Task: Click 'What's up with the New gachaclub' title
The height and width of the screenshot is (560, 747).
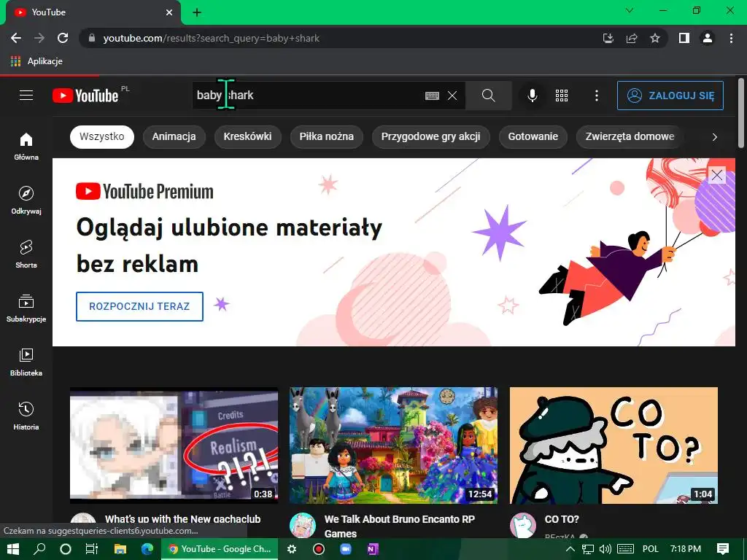Action: tap(183, 519)
